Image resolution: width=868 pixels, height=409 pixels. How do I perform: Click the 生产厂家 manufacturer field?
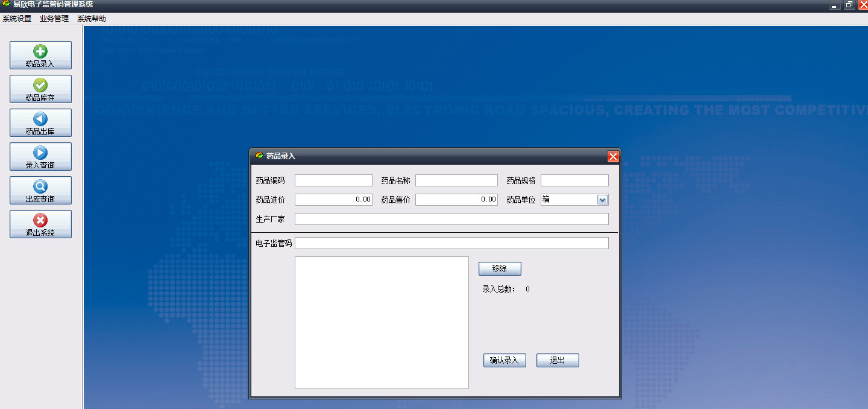452,219
